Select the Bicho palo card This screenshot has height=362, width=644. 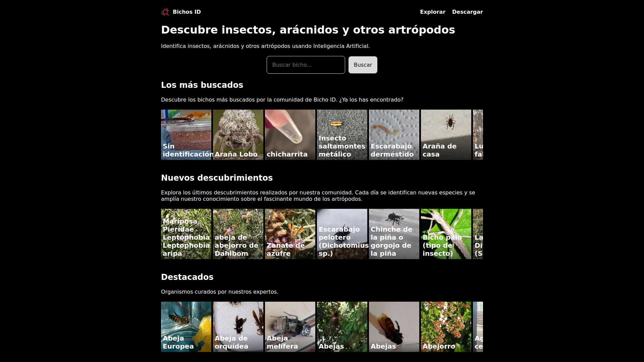click(x=446, y=234)
